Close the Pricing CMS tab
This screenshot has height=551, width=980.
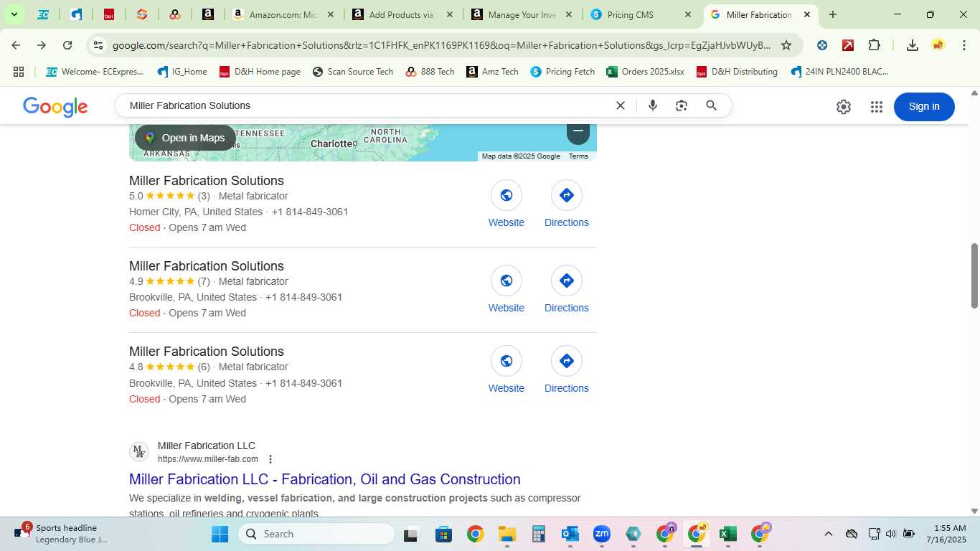tap(687, 14)
